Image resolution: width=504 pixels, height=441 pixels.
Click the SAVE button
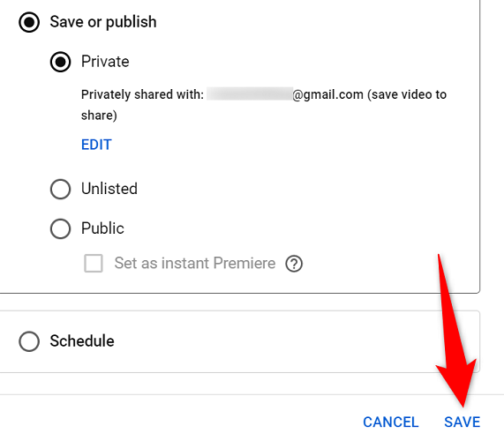click(x=462, y=422)
